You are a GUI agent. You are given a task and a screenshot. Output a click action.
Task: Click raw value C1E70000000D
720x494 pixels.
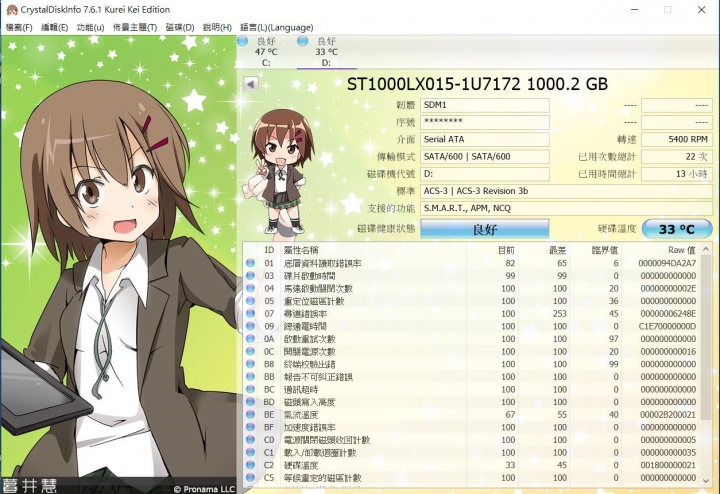point(667,326)
